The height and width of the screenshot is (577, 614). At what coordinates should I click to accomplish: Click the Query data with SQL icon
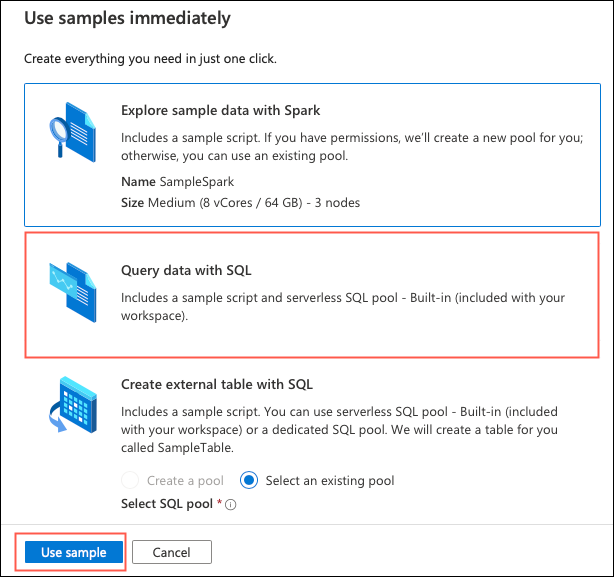(x=73, y=292)
